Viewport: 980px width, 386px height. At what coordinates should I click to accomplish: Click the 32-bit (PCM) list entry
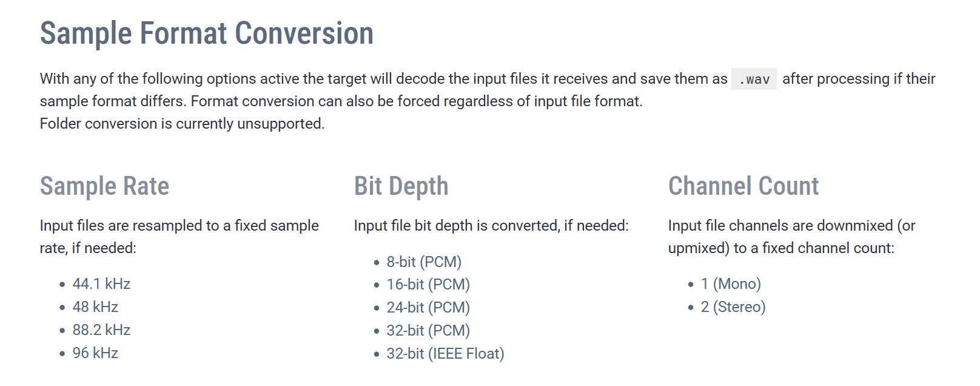[x=428, y=331]
